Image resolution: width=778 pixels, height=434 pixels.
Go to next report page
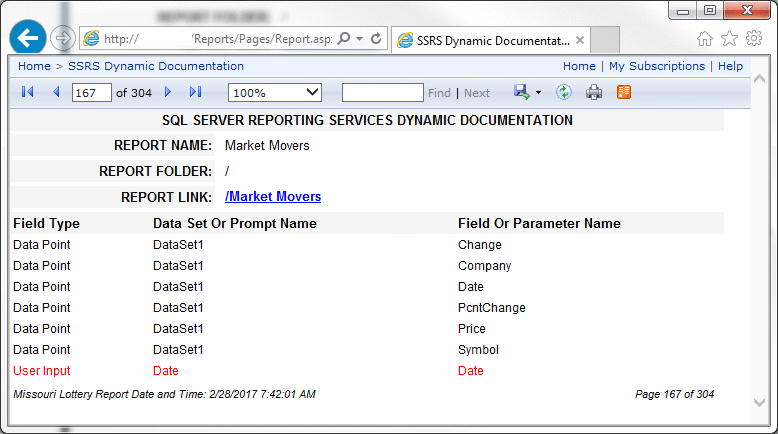pos(168,92)
